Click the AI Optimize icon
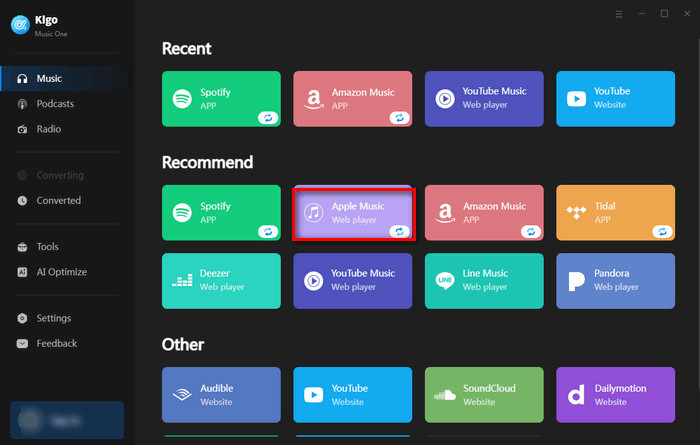 (22, 272)
